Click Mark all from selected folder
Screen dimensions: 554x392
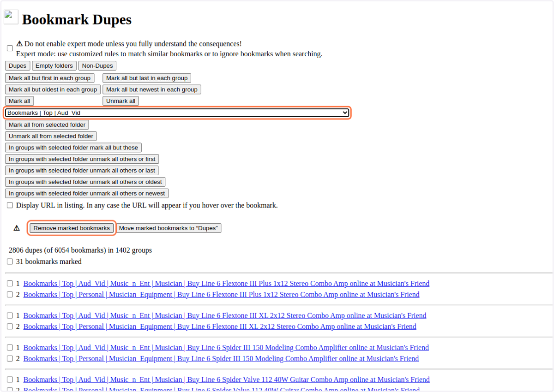pos(47,125)
